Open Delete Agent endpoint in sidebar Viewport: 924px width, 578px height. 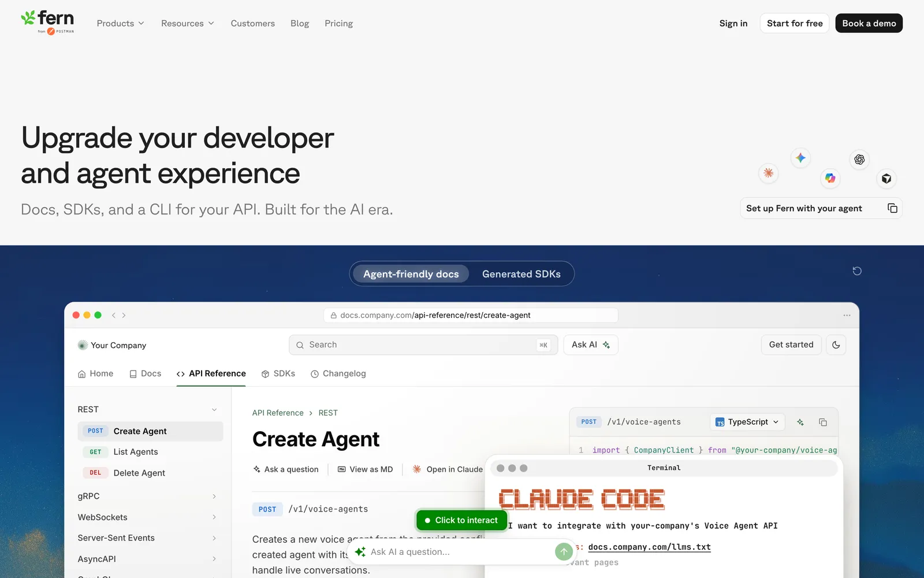(x=150, y=473)
